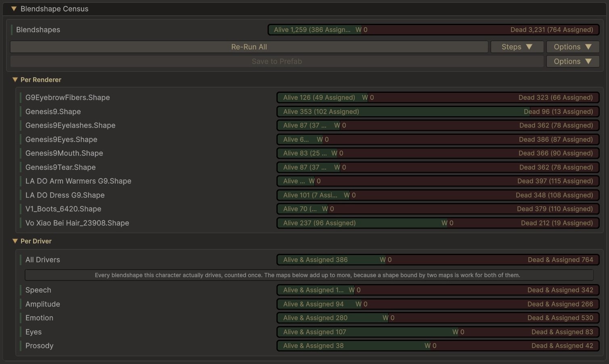Click the LA DO Arm Warmers census bar

click(438, 181)
